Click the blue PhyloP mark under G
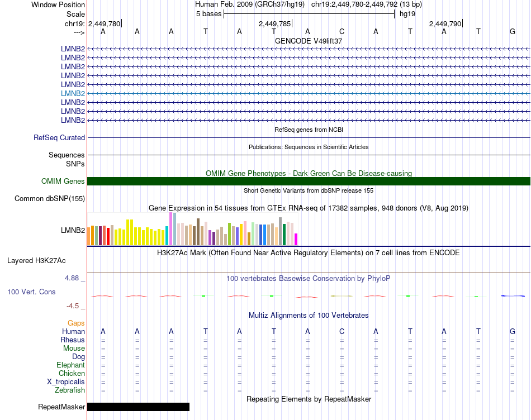This screenshot has height=420, width=531. pos(513,296)
